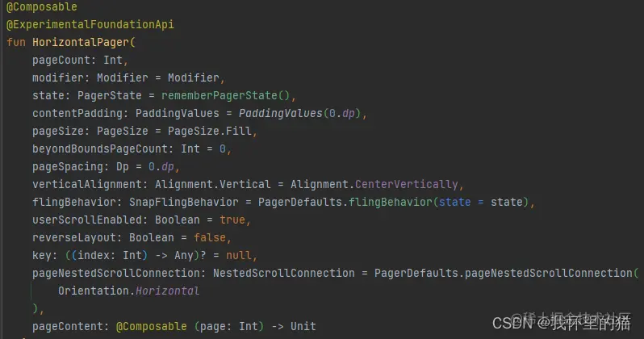Click the rememberPagerState() call
This screenshot has height=339, width=644.
click(225, 95)
